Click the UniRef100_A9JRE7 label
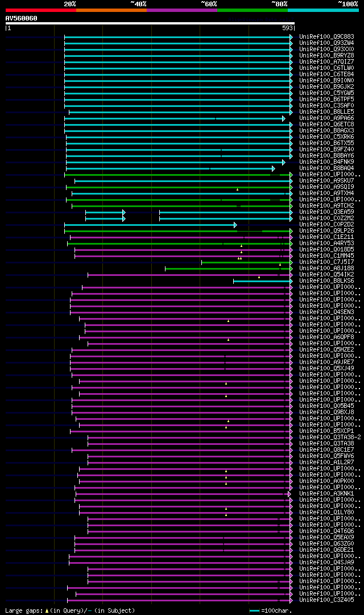Viewport: 364px width, 615px height. (x=326, y=363)
